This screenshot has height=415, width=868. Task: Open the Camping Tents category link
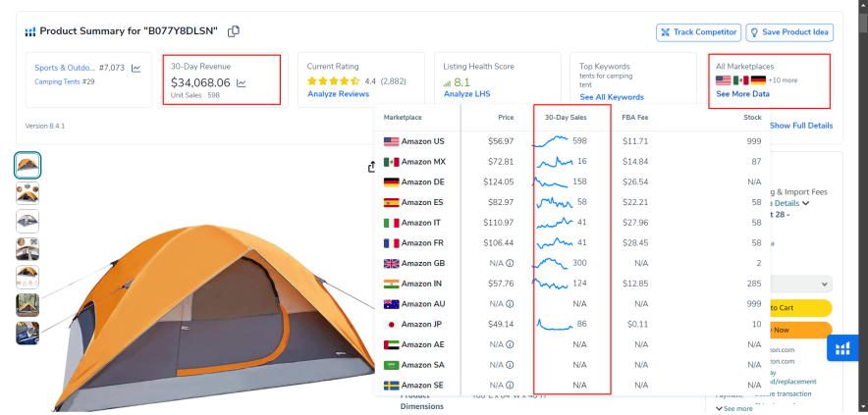coord(57,81)
